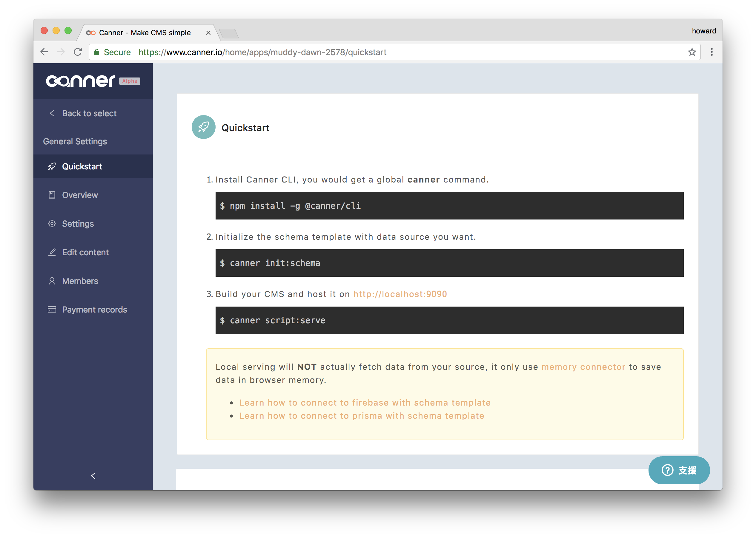Open the localhost:9090 link

(400, 294)
